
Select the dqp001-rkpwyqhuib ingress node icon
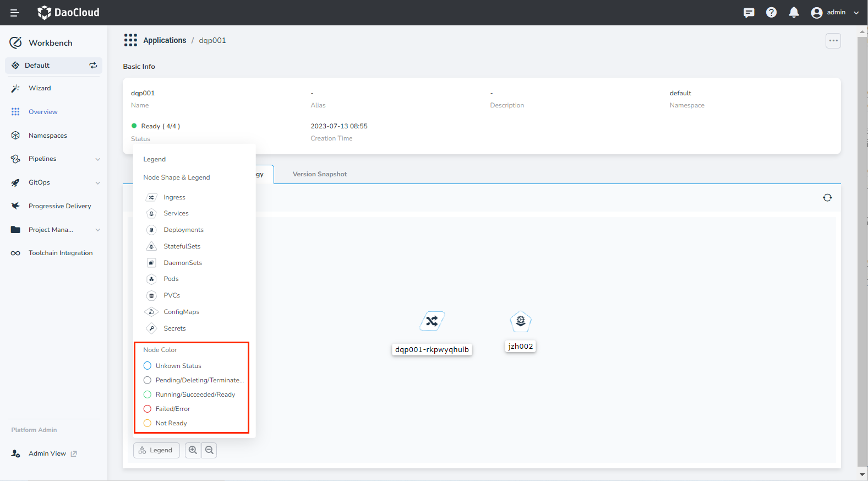(x=432, y=321)
